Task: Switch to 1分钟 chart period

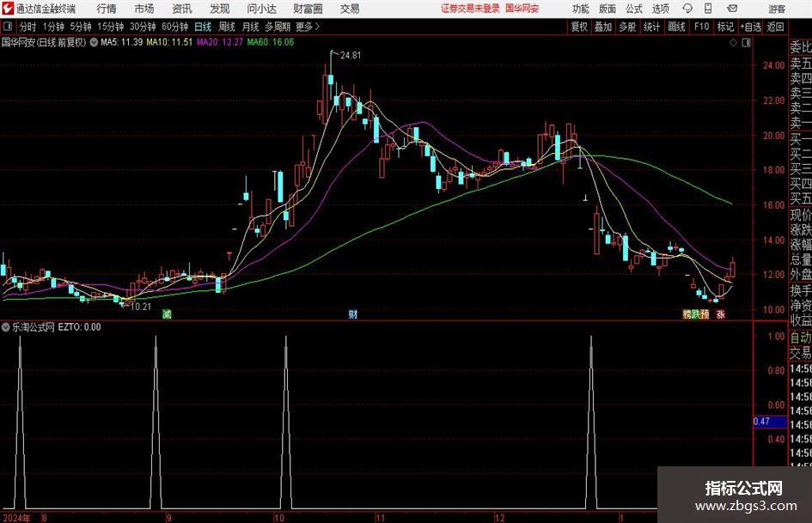Action: pos(52,27)
